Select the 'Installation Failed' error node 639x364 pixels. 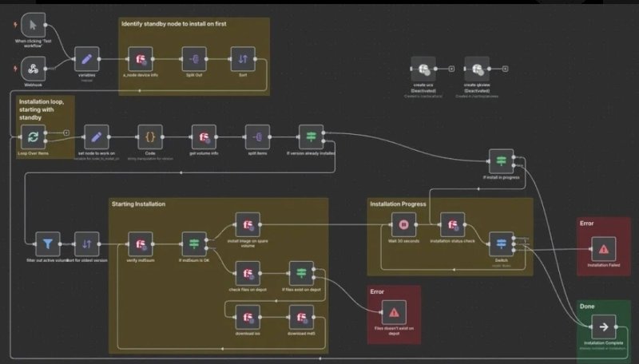pos(604,249)
